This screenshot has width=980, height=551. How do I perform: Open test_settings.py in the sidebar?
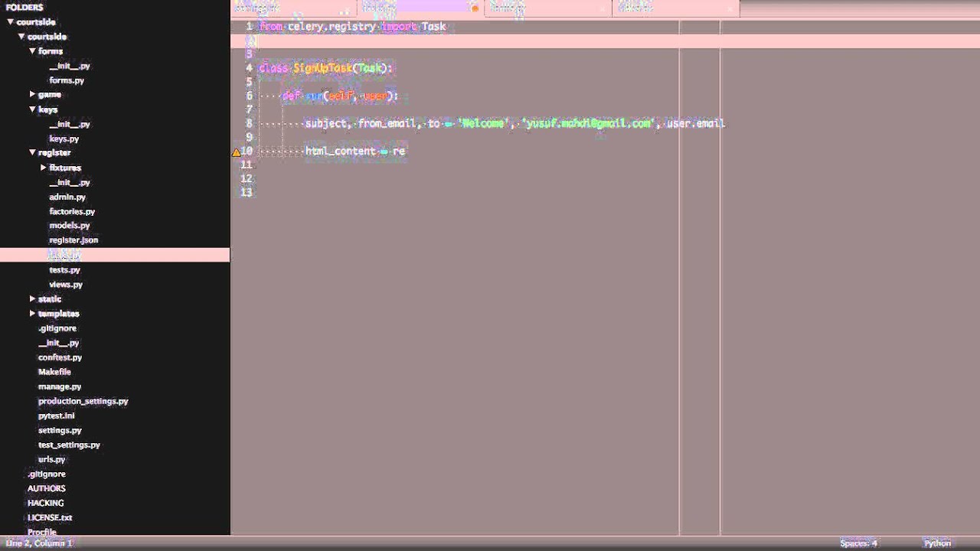tap(69, 445)
